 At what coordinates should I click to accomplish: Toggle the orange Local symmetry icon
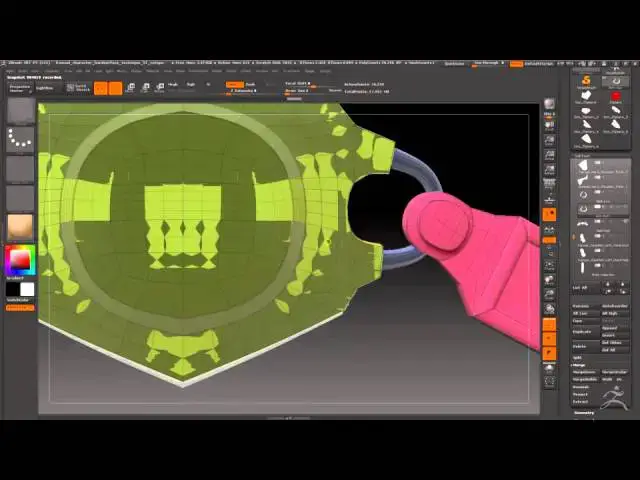click(x=549, y=214)
